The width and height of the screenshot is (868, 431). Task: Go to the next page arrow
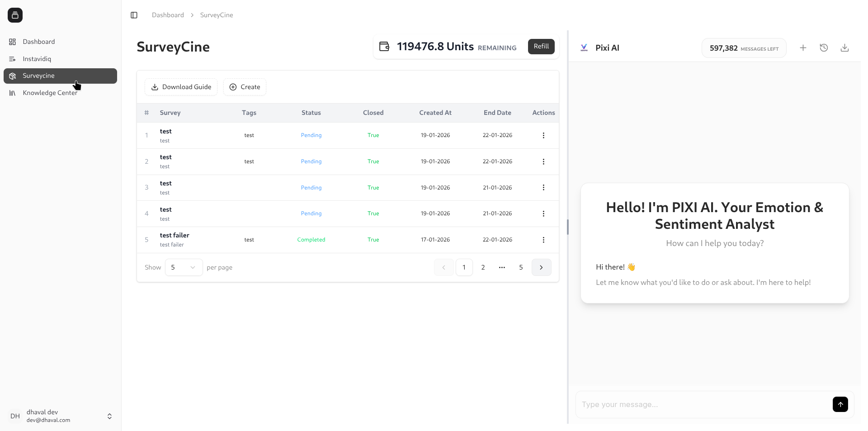pyautogui.click(x=541, y=267)
